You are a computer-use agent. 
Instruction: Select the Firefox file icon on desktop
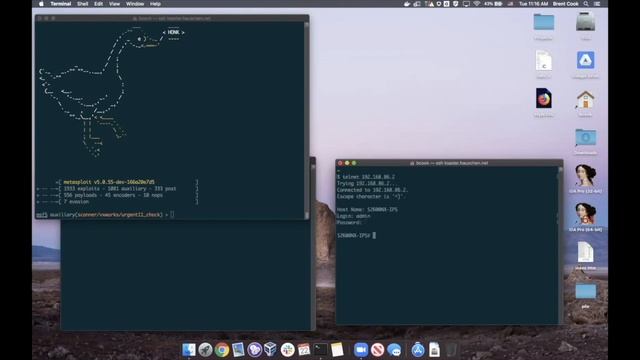[544, 99]
